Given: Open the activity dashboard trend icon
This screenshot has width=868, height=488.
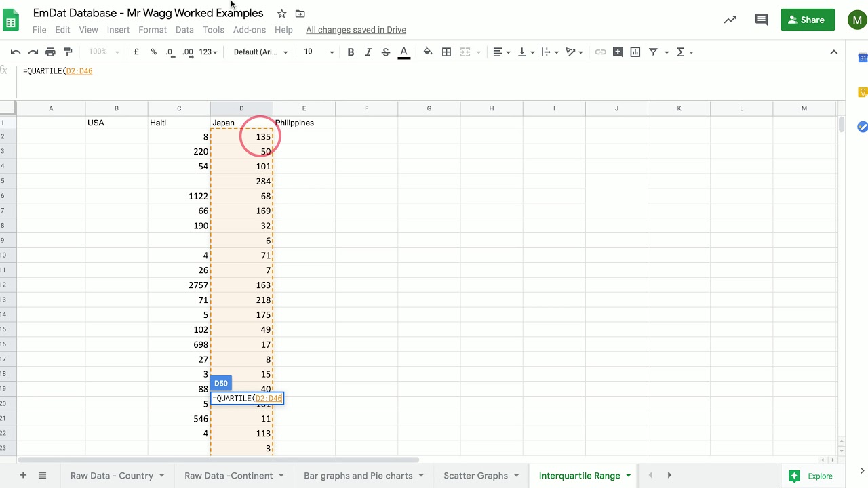Looking at the screenshot, I should [730, 20].
